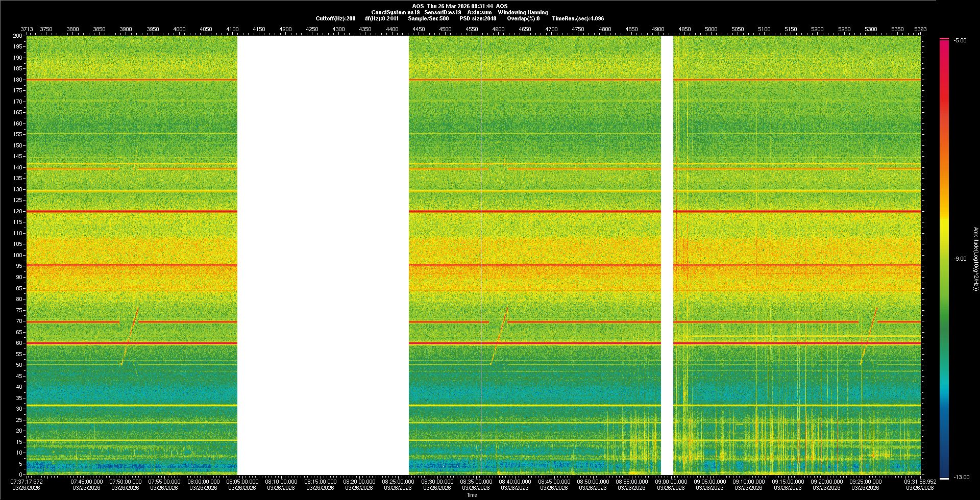Select the 60 Hz tick on frequency axis
The width and height of the screenshot is (980, 500).
[19, 343]
